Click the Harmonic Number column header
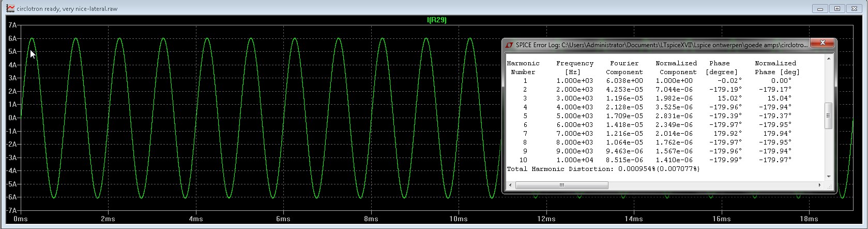 (x=523, y=68)
